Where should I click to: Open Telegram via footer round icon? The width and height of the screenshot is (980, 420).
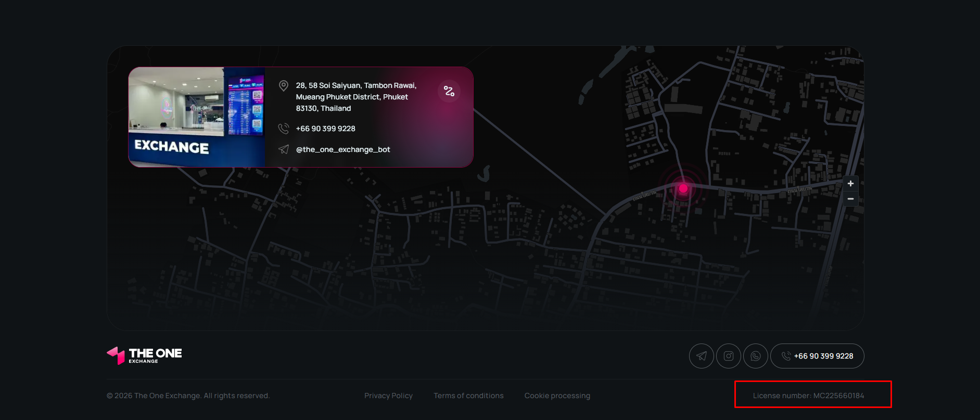click(702, 356)
